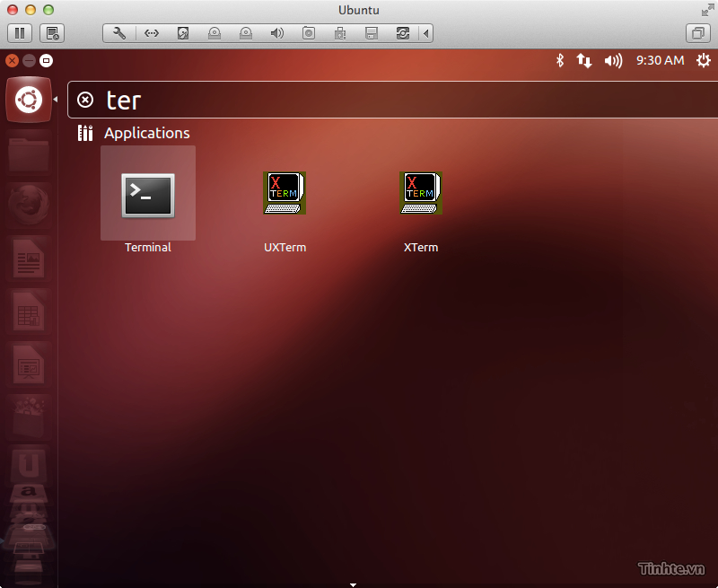Click the USB device icon in toolbar
718x588 pixels.
[340, 33]
